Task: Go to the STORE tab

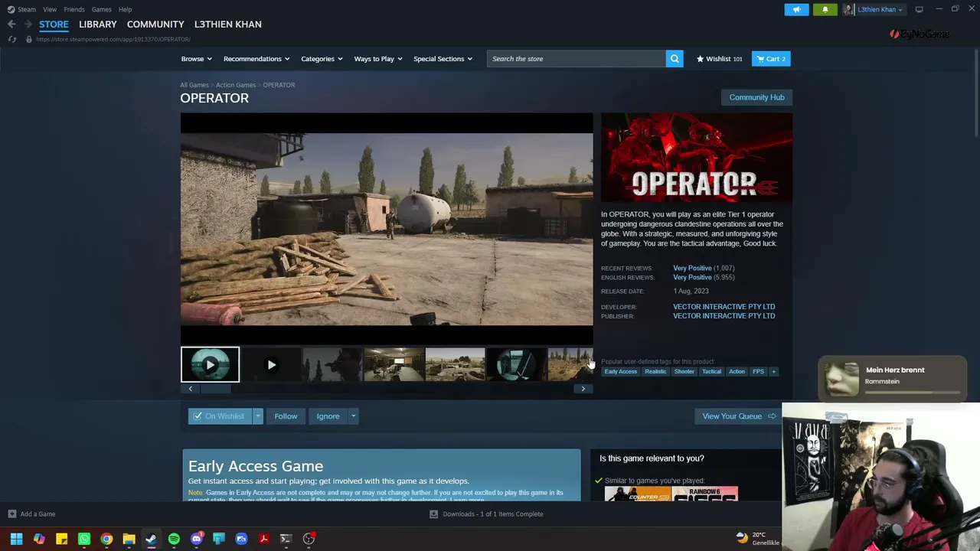Action: (x=54, y=24)
